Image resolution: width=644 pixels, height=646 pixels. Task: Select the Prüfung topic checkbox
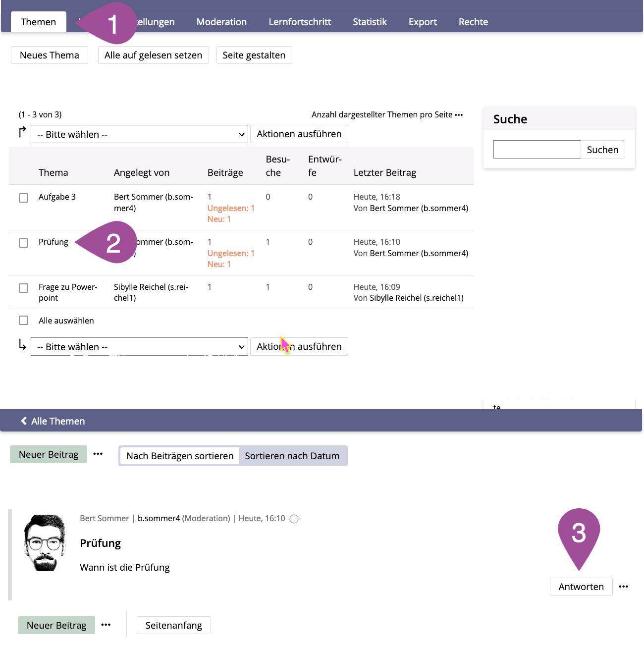coord(23,243)
